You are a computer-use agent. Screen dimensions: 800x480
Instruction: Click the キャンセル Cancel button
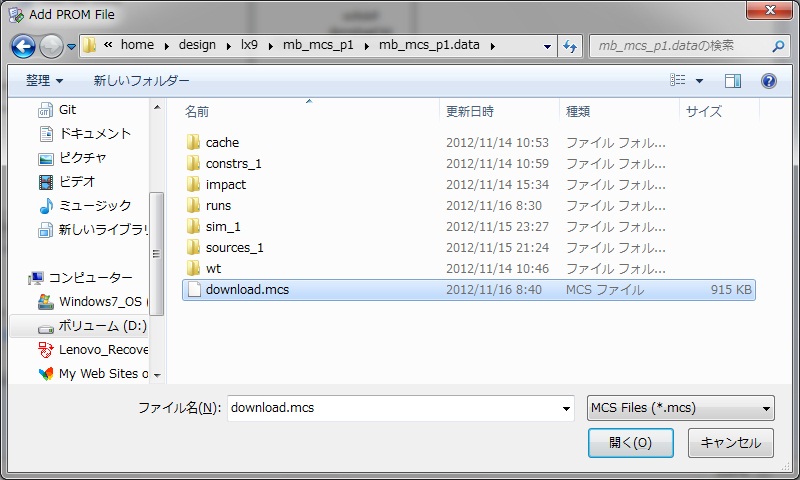(x=731, y=443)
